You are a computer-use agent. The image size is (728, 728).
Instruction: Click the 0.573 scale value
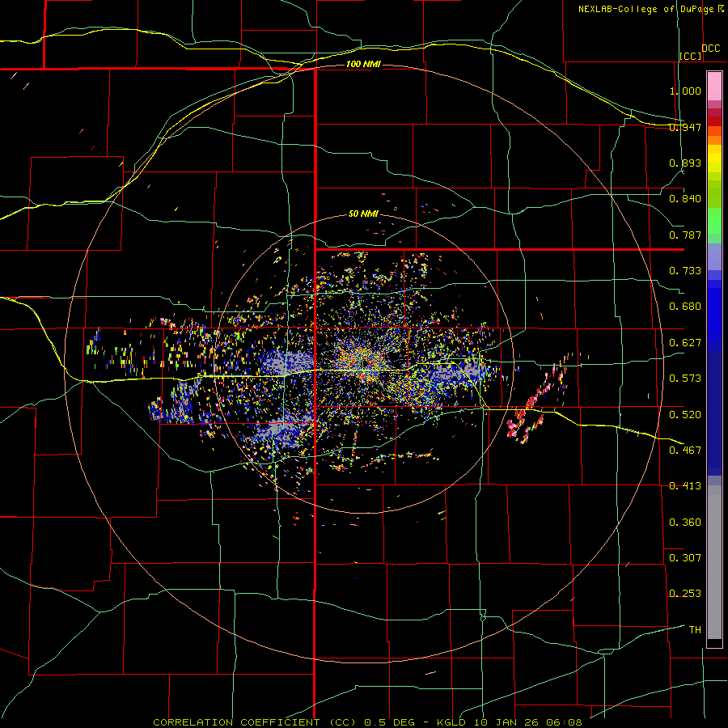pyautogui.click(x=685, y=379)
